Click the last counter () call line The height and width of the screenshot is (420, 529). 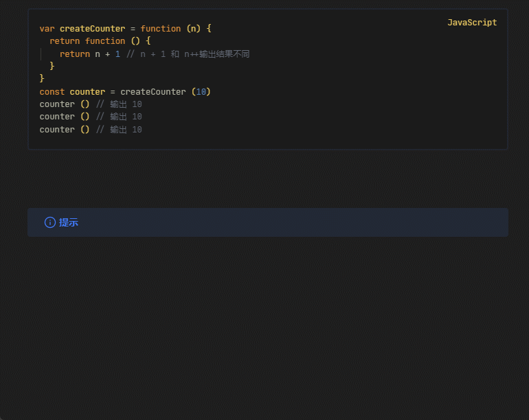point(65,130)
